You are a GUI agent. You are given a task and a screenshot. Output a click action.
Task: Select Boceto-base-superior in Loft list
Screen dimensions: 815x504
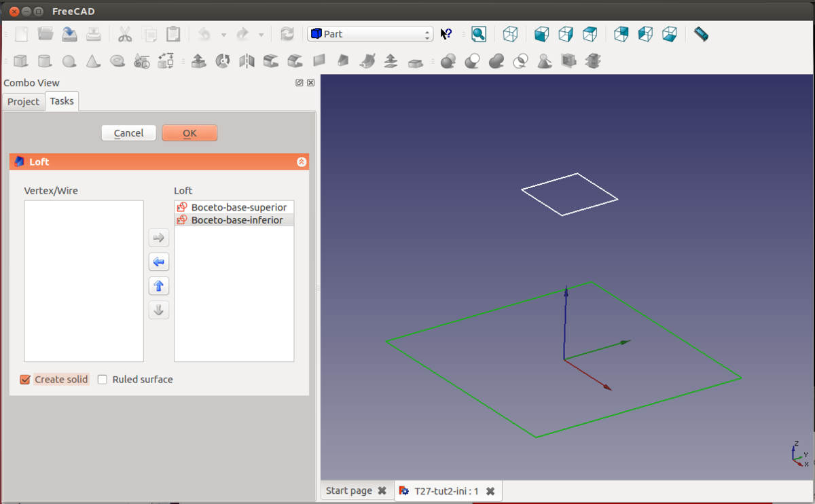238,207
